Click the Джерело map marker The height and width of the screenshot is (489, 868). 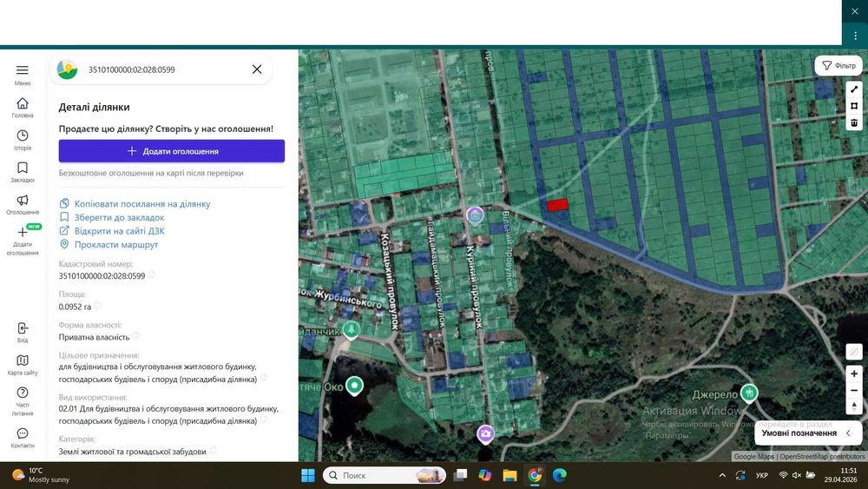point(749,393)
